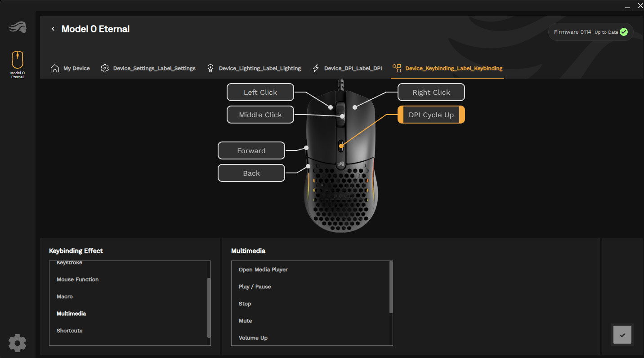Choose Play / Pause multimedia option
This screenshot has height=358, width=644.
[255, 287]
